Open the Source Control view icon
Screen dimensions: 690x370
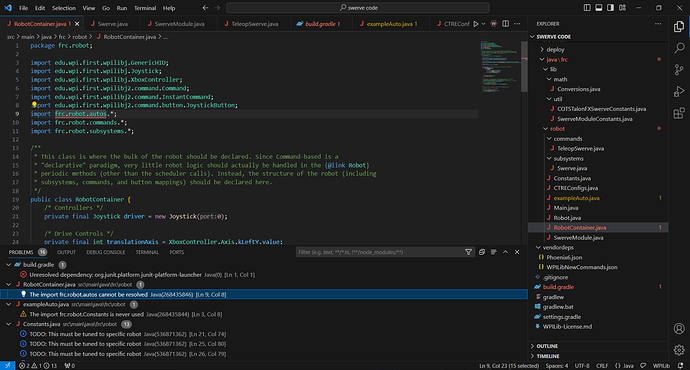(x=679, y=70)
